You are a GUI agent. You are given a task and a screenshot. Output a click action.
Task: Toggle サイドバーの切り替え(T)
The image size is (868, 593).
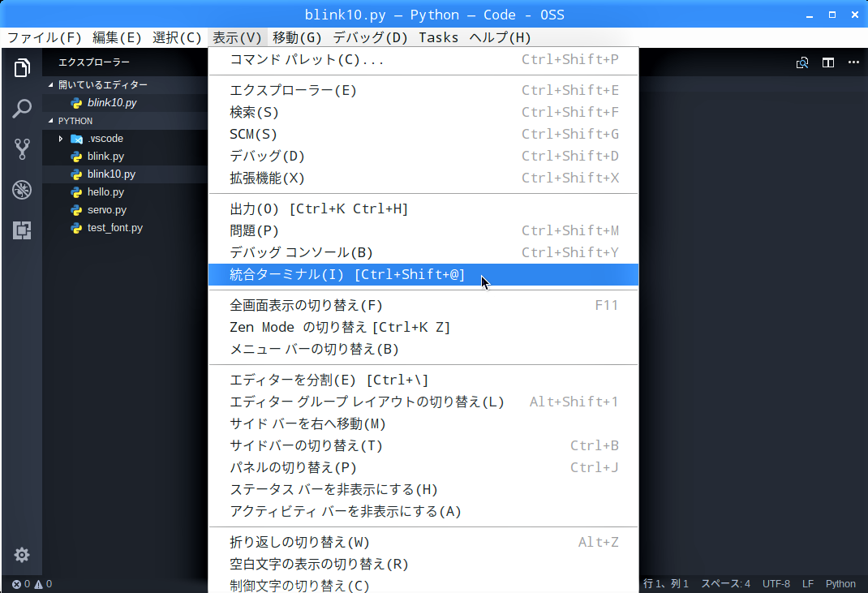(423, 445)
